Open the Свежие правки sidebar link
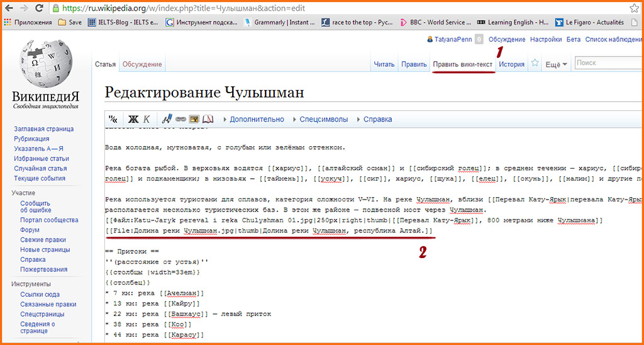Viewport: 644px width, 345px height. pyautogui.click(x=43, y=240)
